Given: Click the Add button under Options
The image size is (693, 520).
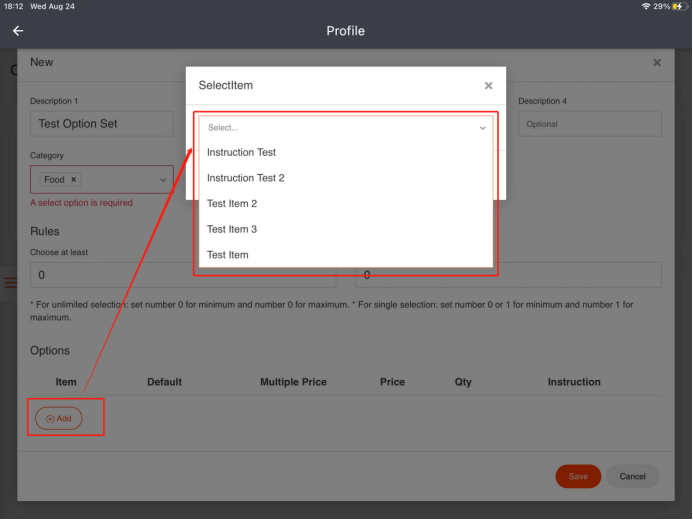Looking at the screenshot, I should (59, 419).
